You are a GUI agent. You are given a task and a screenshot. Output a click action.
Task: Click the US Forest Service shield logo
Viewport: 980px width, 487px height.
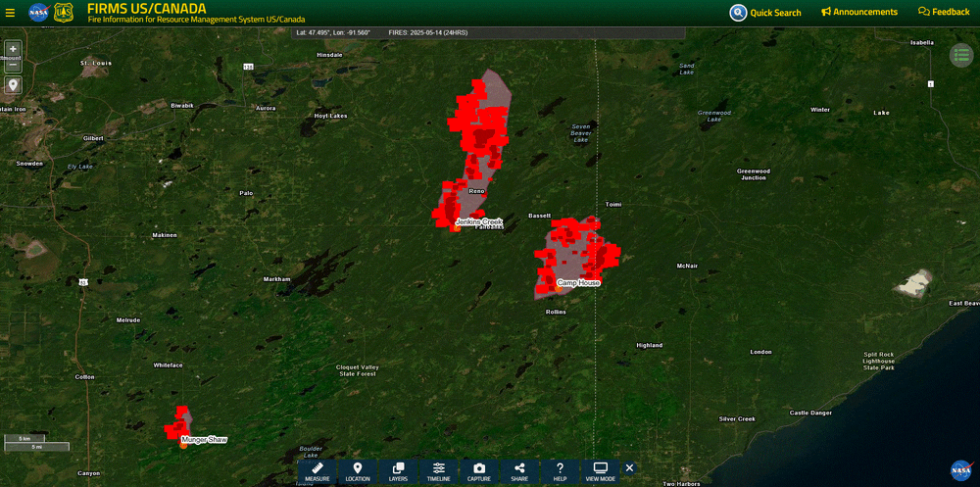(64, 13)
